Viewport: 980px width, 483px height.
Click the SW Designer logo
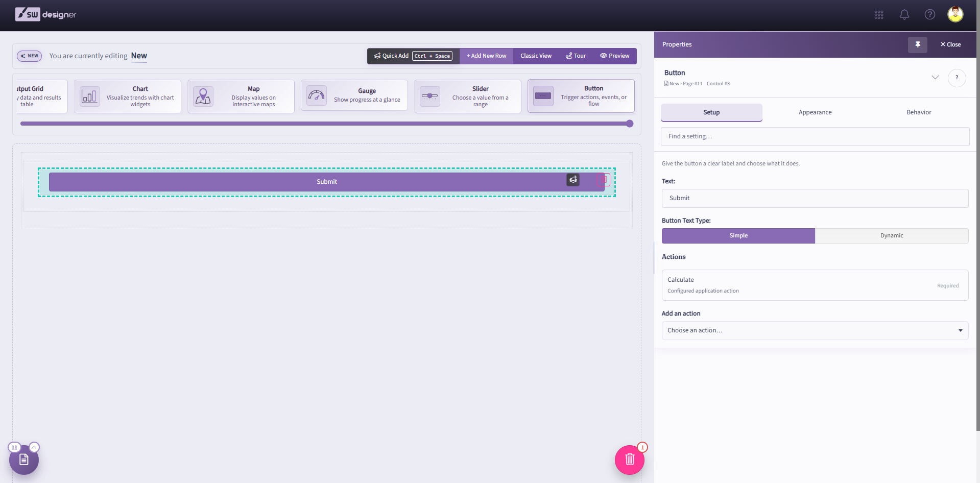coord(46,14)
